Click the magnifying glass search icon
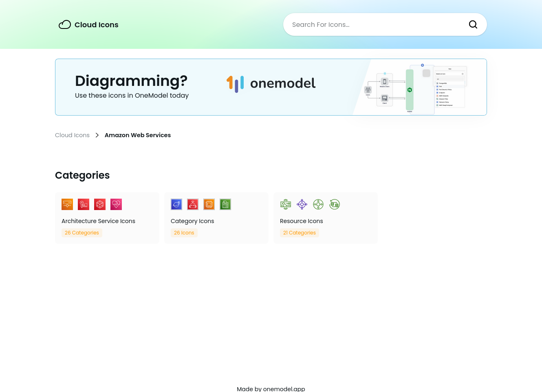542x392 pixels. (x=473, y=24)
